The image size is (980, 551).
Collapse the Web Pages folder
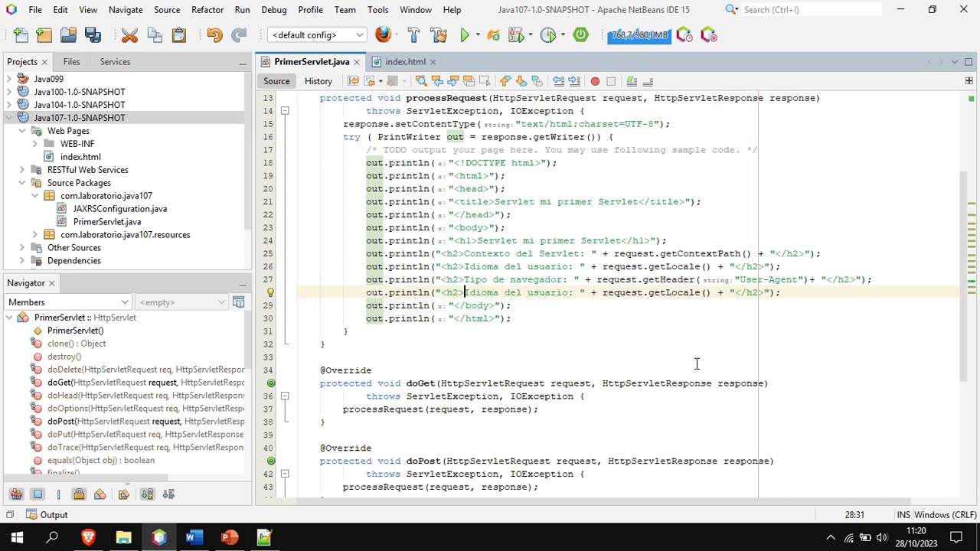pos(22,131)
